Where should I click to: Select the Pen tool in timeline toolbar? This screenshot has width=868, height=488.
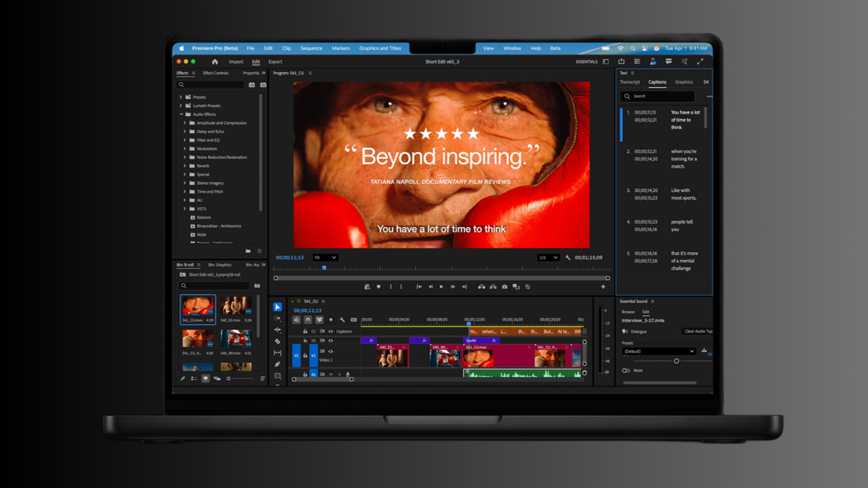278,364
